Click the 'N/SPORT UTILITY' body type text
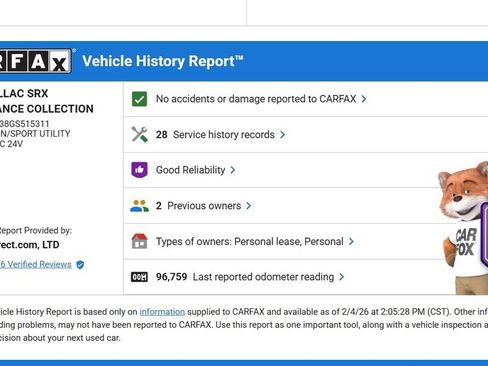Screen dimensions: 488x366 pos(35,134)
